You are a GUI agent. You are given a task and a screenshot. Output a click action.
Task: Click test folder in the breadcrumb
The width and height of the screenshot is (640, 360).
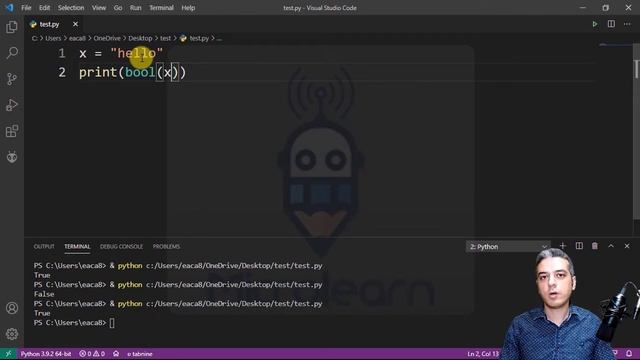(x=165, y=38)
